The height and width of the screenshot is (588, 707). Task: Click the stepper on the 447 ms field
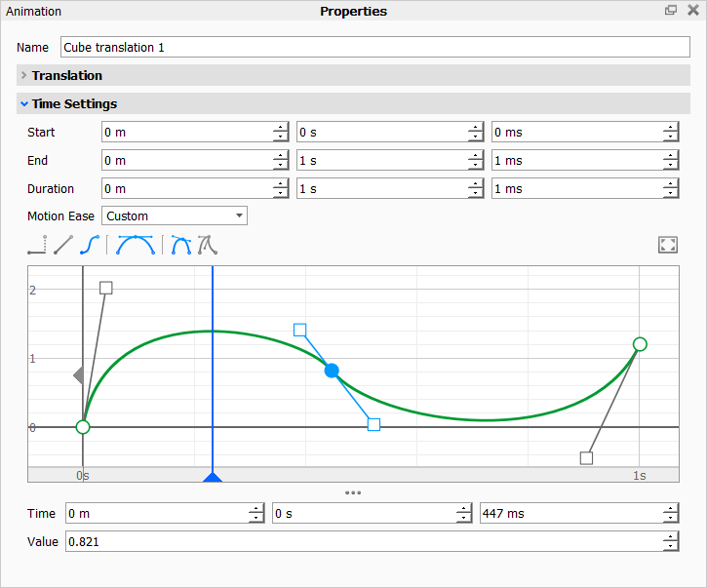670,514
